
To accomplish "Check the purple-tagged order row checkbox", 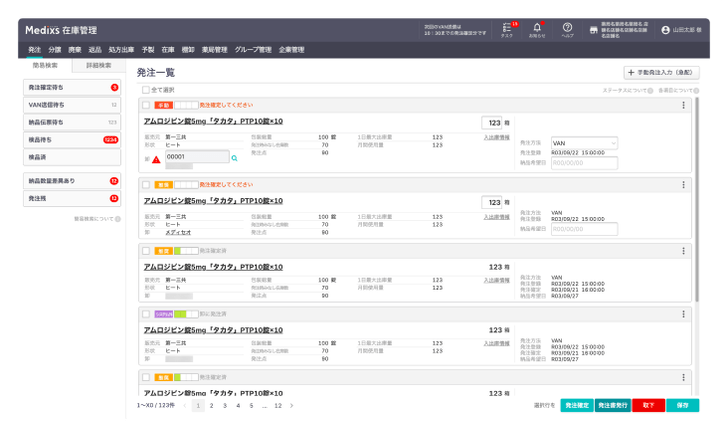I will click(x=146, y=314).
